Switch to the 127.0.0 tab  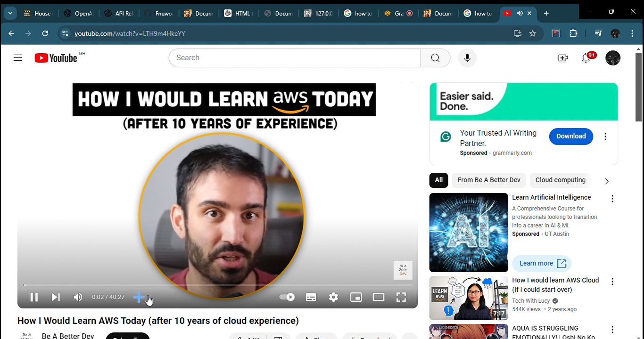click(x=319, y=13)
